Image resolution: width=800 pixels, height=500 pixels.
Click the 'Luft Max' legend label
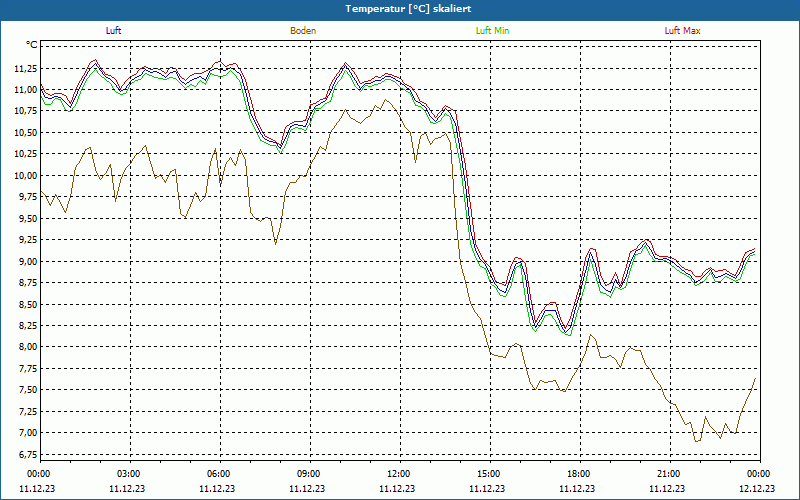pos(682,31)
